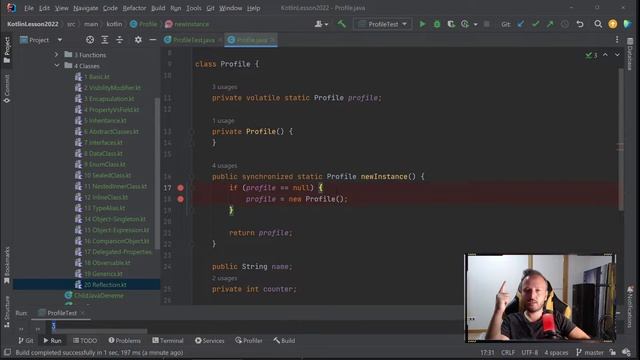
Task: Close the ProfileTest run tab
Action: click(x=83, y=313)
